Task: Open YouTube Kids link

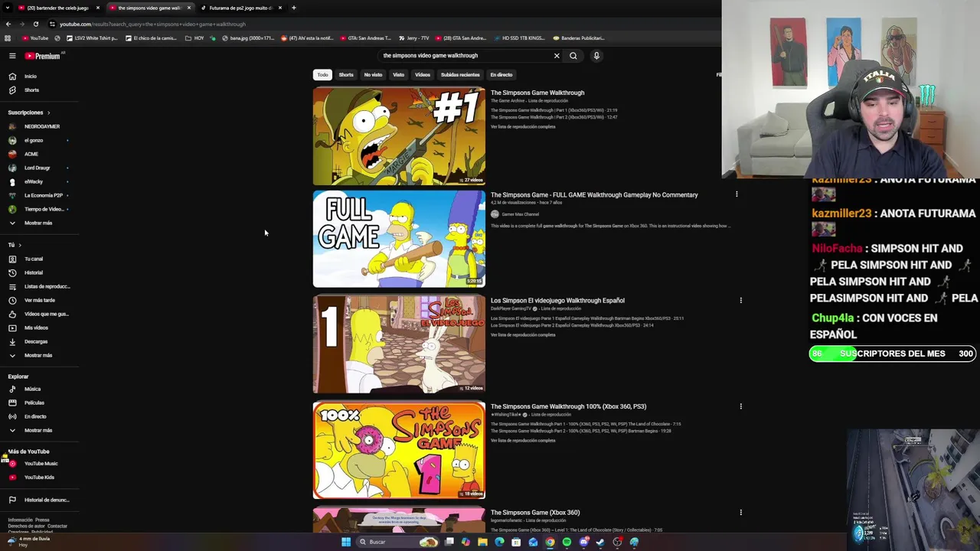Action: [x=32, y=478]
